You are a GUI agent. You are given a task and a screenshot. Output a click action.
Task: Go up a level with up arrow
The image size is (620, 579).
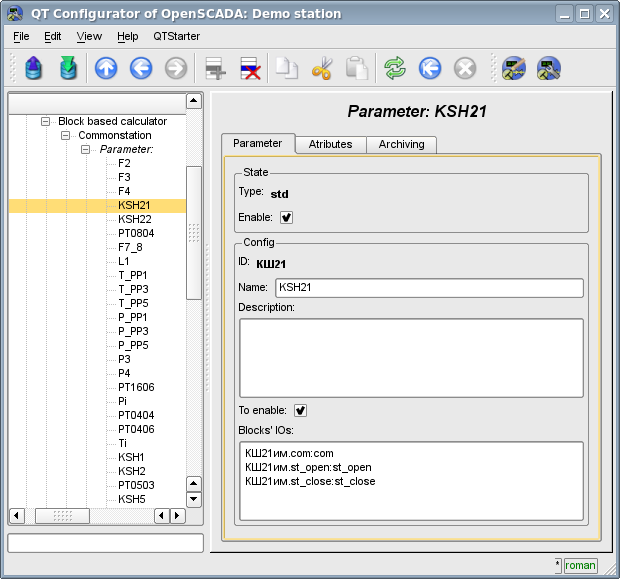(106, 68)
